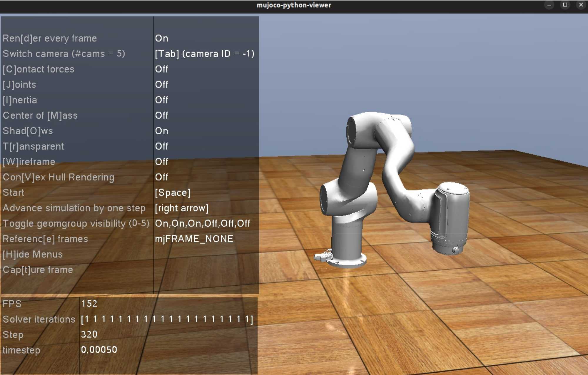Viewport: 588px width, 375px height.
Task: Click the Capture frame label
Action: [x=38, y=270]
